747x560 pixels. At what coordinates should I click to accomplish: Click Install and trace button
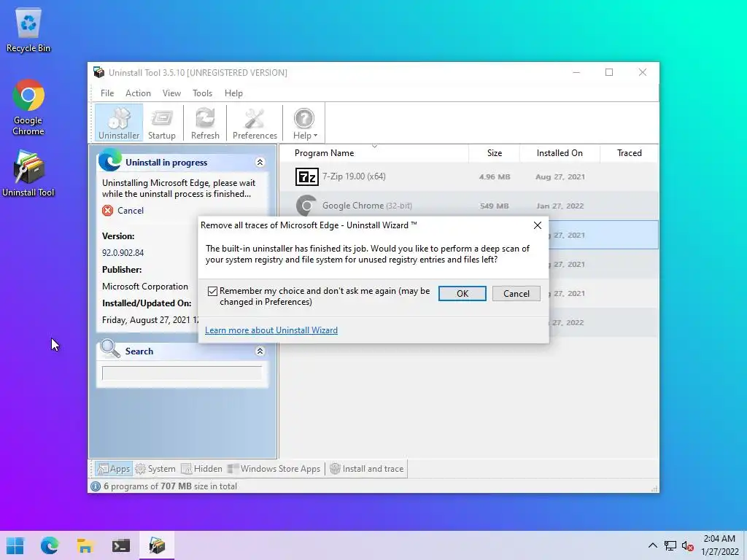(x=367, y=469)
